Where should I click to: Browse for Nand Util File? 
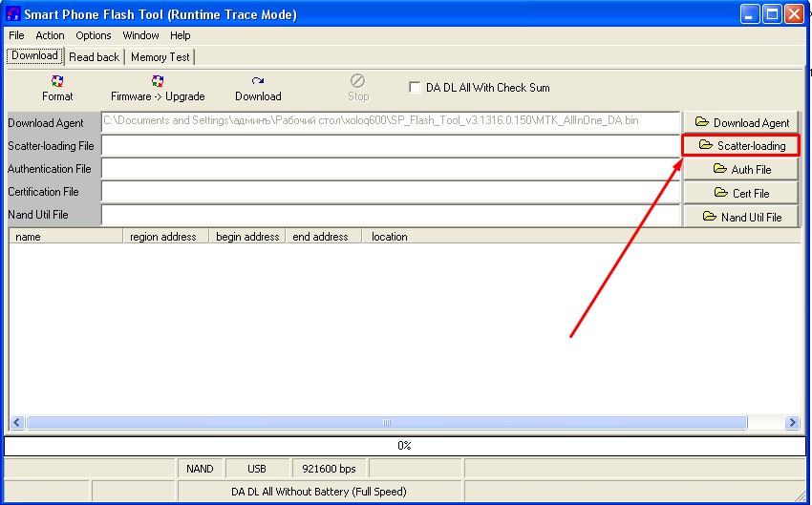741,217
